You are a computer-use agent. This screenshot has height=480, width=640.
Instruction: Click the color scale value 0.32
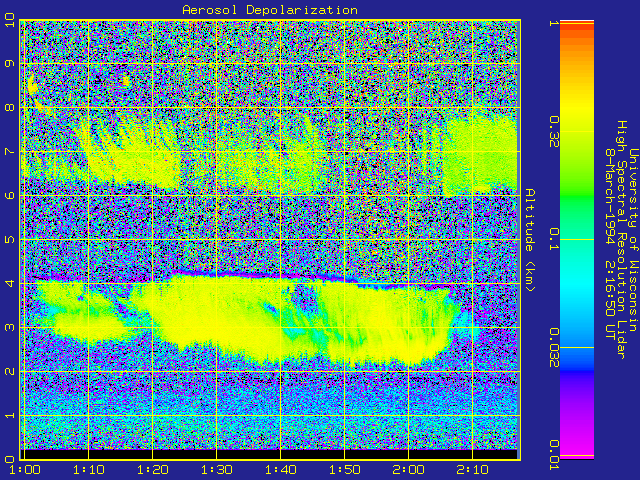click(x=554, y=131)
